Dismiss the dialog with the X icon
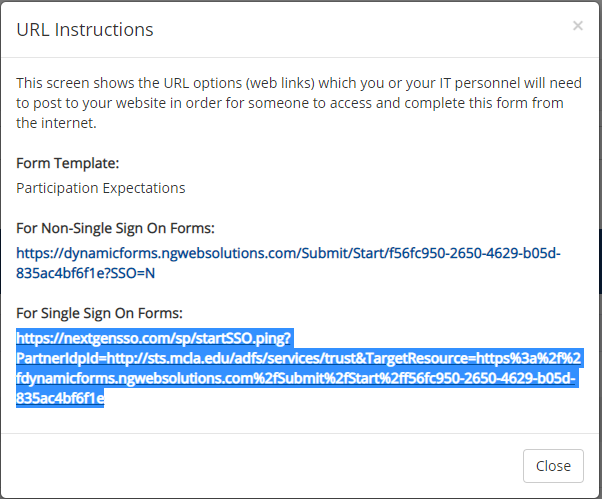The width and height of the screenshot is (602, 499). click(x=577, y=26)
